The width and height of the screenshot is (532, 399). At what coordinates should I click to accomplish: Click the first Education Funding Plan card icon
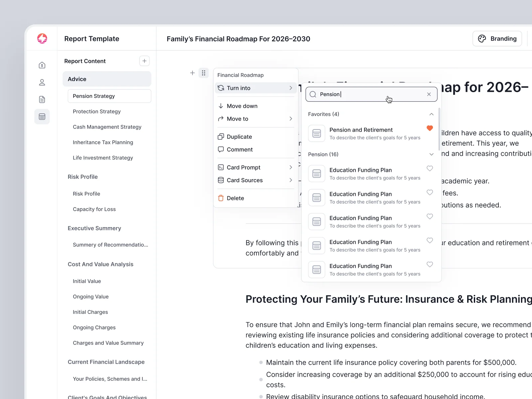[317, 174]
